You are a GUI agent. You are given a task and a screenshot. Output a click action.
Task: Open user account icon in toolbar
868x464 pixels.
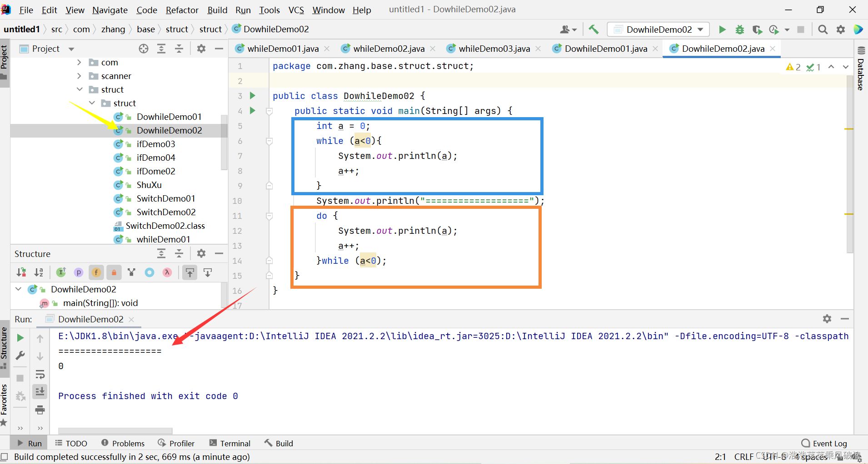click(x=568, y=30)
